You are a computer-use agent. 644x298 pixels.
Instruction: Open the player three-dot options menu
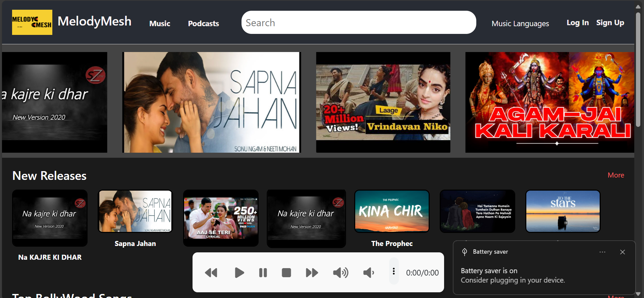click(x=394, y=271)
